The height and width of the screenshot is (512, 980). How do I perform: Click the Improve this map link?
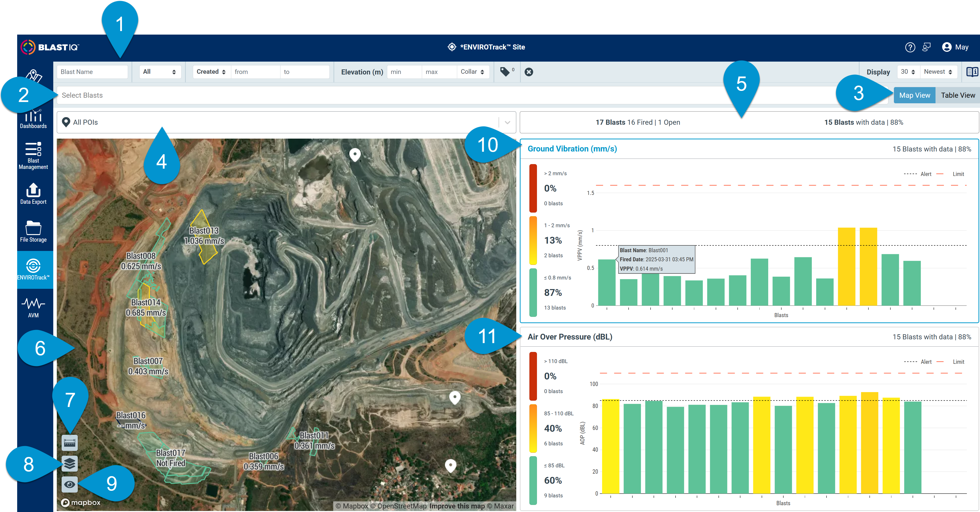(x=457, y=506)
